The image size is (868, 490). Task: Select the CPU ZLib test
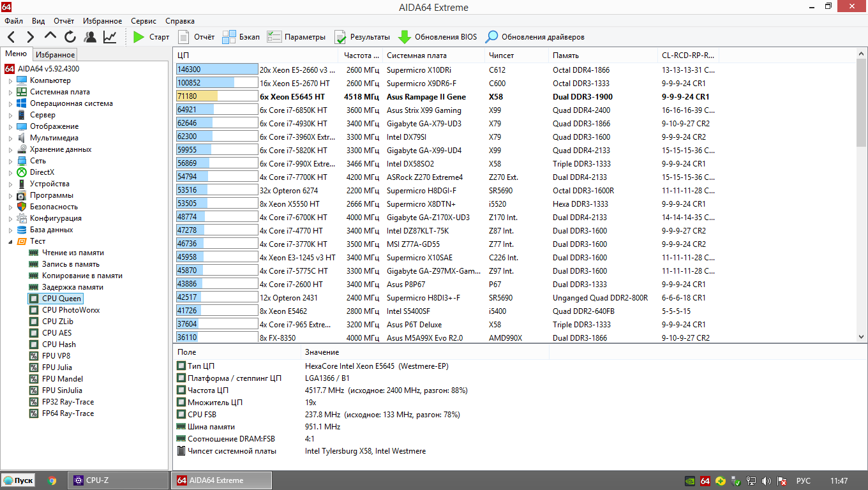57,322
